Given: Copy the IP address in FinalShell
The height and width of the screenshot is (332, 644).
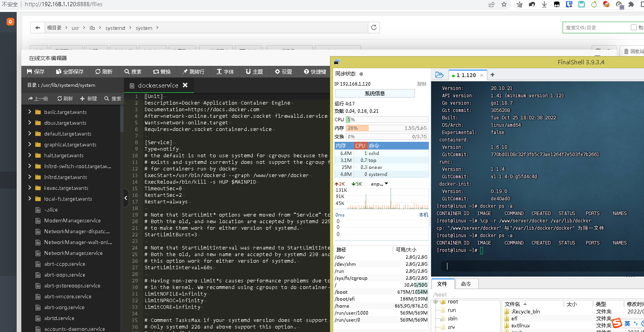Looking at the screenshot, I should [421, 84].
